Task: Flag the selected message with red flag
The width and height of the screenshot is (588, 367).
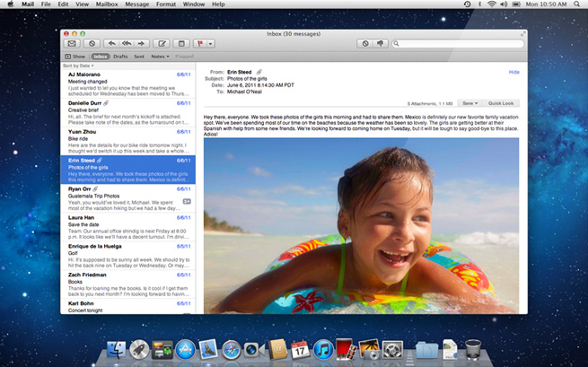Action: click(200, 43)
